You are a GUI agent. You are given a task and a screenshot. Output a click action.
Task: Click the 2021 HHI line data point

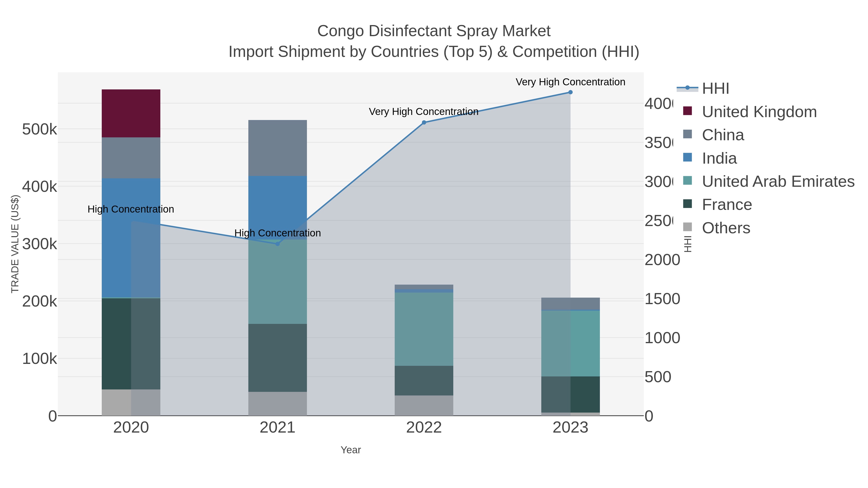[x=278, y=244]
